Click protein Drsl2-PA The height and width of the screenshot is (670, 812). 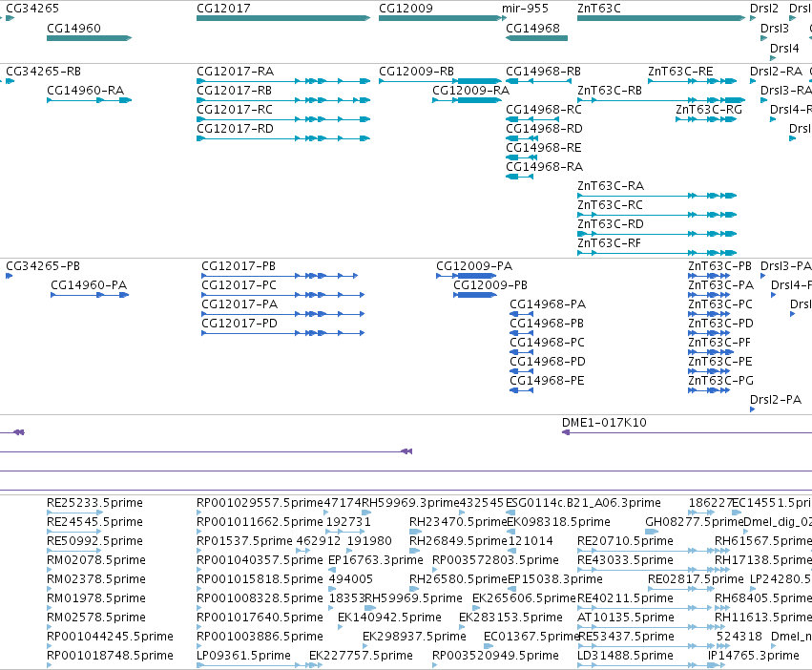pyautogui.click(x=753, y=409)
